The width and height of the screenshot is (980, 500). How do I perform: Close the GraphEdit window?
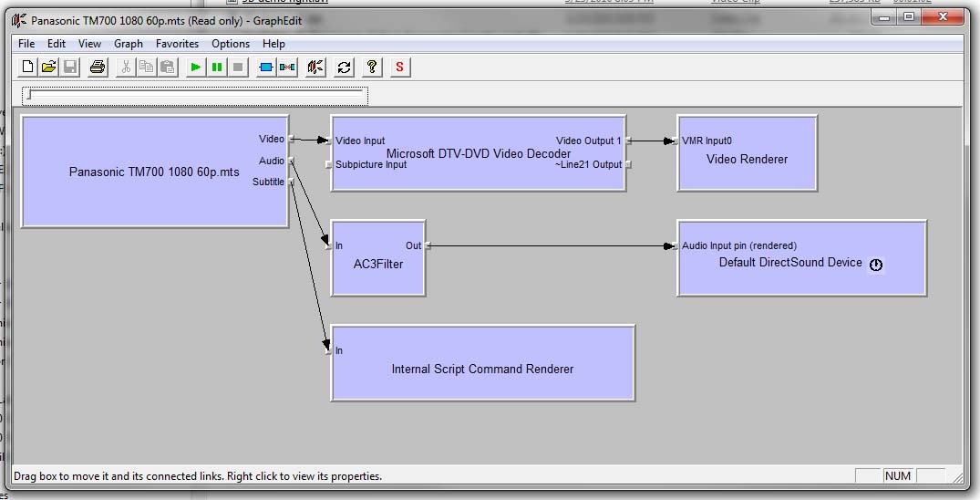click(944, 17)
